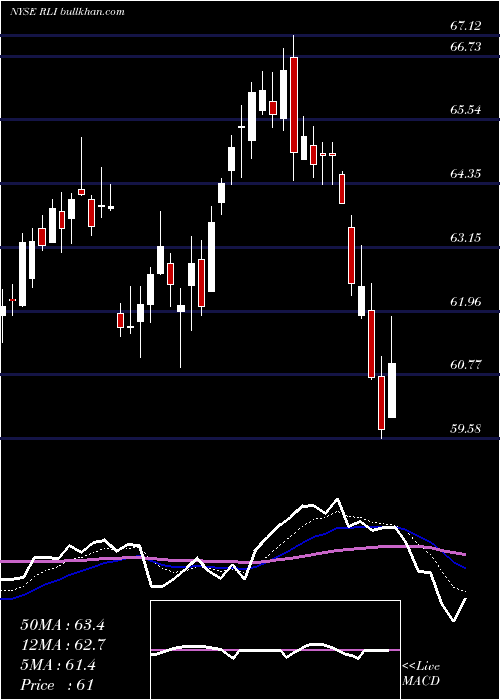Click the Price : 61 readout

tap(57, 685)
